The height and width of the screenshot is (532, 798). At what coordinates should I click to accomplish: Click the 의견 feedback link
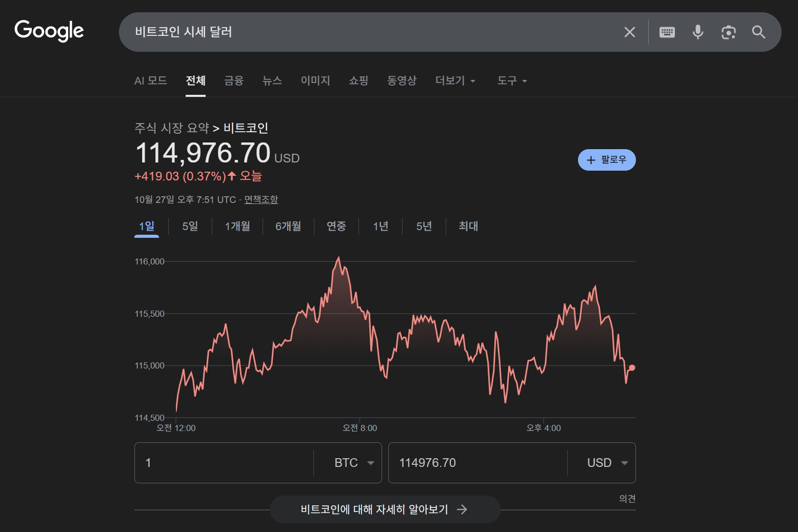(x=627, y=498)
